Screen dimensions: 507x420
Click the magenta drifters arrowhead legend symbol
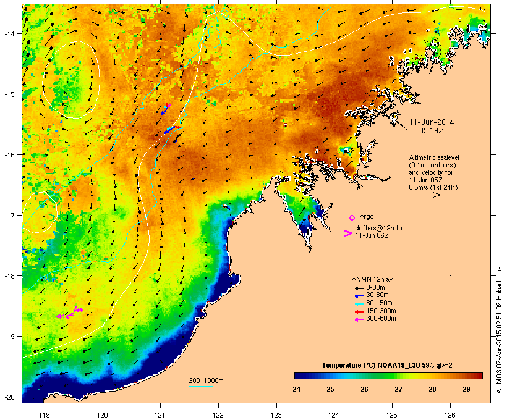(347, 233)
